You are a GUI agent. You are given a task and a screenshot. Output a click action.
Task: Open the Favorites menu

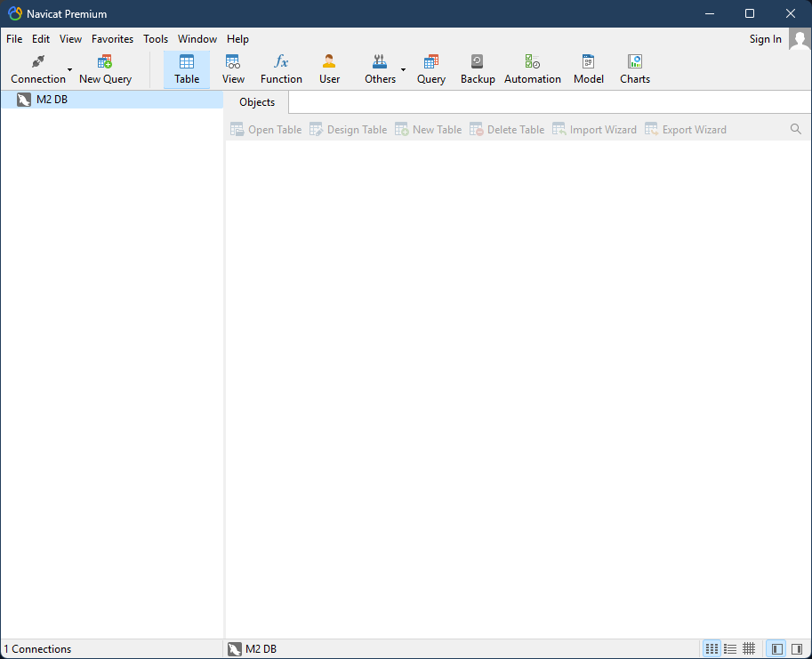[112, 39]
